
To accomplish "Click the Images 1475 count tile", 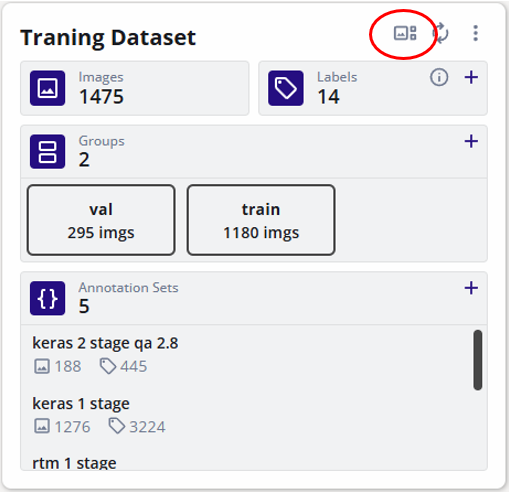I will pos(135,88).
